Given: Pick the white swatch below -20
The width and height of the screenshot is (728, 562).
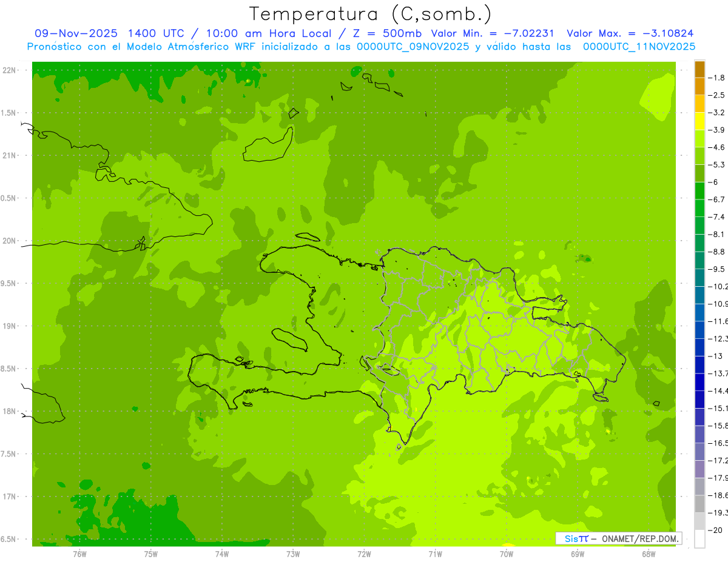Looking at the screenshot, I should click(x=699, y=539).
